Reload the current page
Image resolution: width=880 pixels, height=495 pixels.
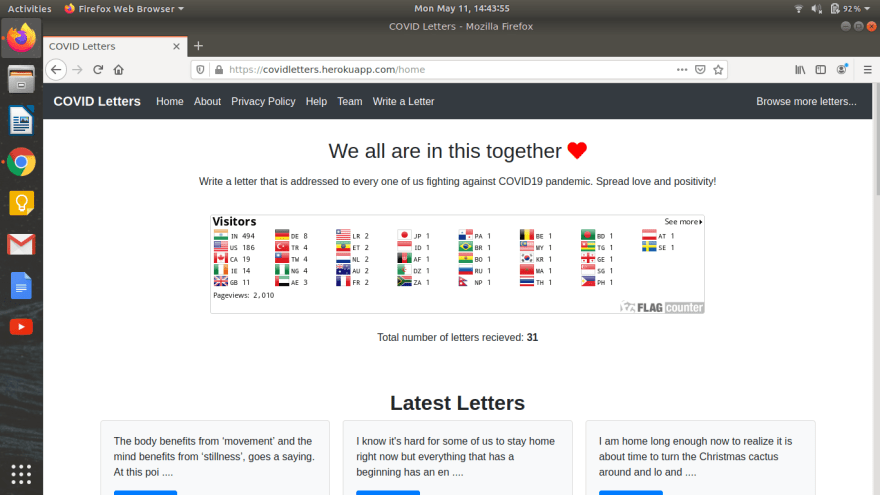(98, 70)
